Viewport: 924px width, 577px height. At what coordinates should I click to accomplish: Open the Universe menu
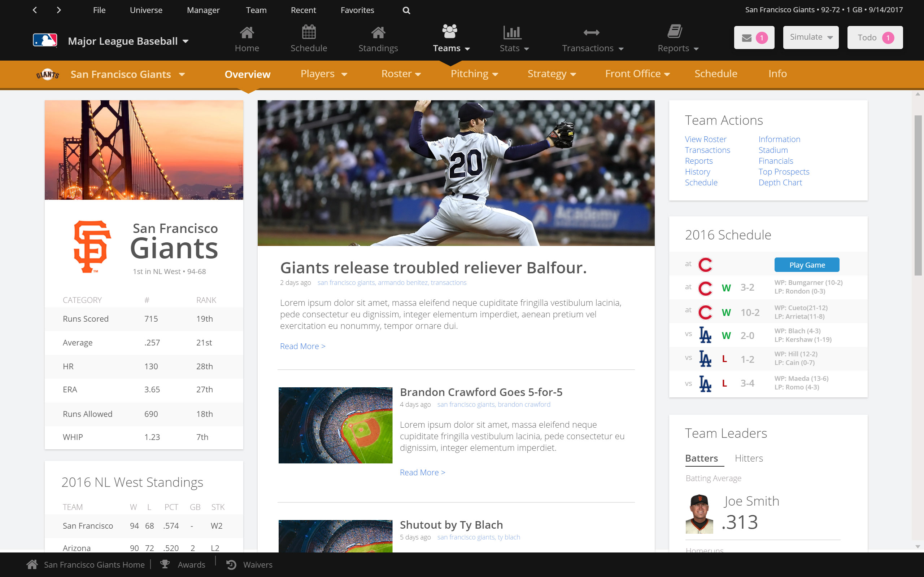click(x=146, y=10)
